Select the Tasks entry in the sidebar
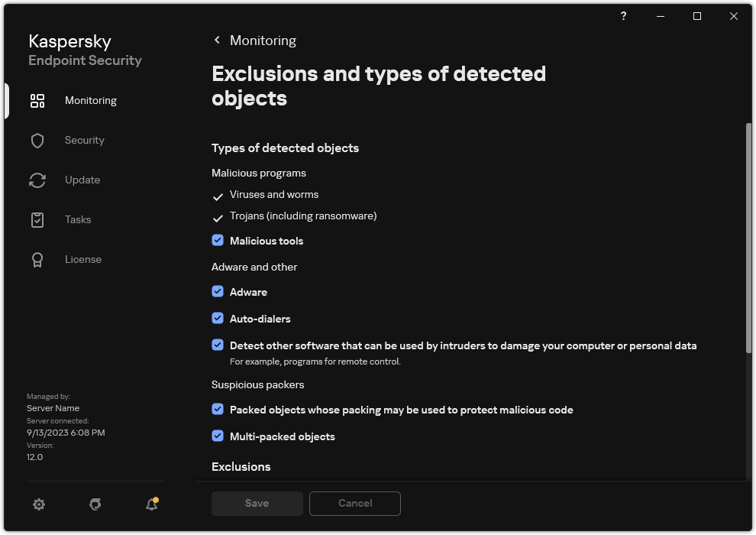The height and width of the screenshot is (535, 756). tap(77, 219)
